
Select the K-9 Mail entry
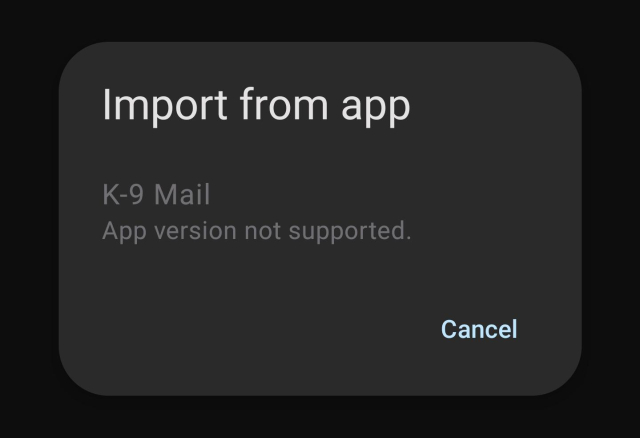(320, 212)
